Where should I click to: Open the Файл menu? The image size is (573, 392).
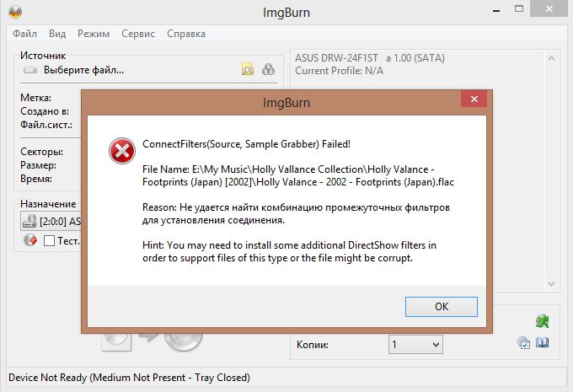(x=24, y=34)
